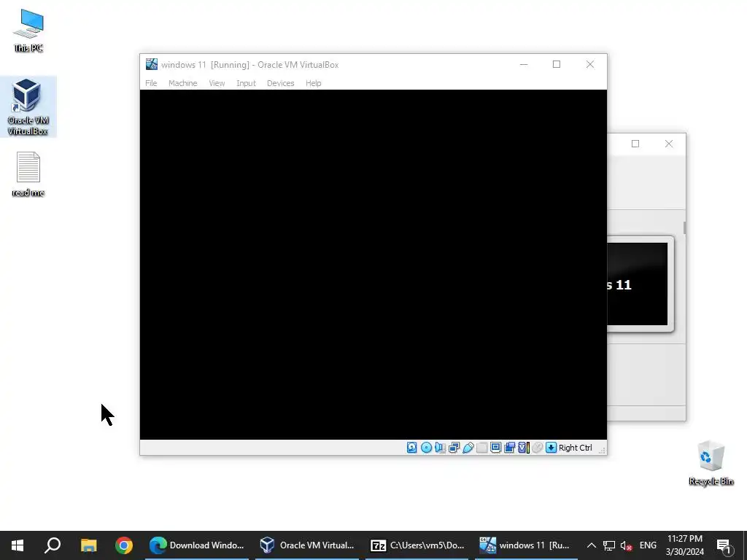Viewport: 747px width, 560px height.
Task: Click inside the black VM display area
Action: (x=373, y=264)
